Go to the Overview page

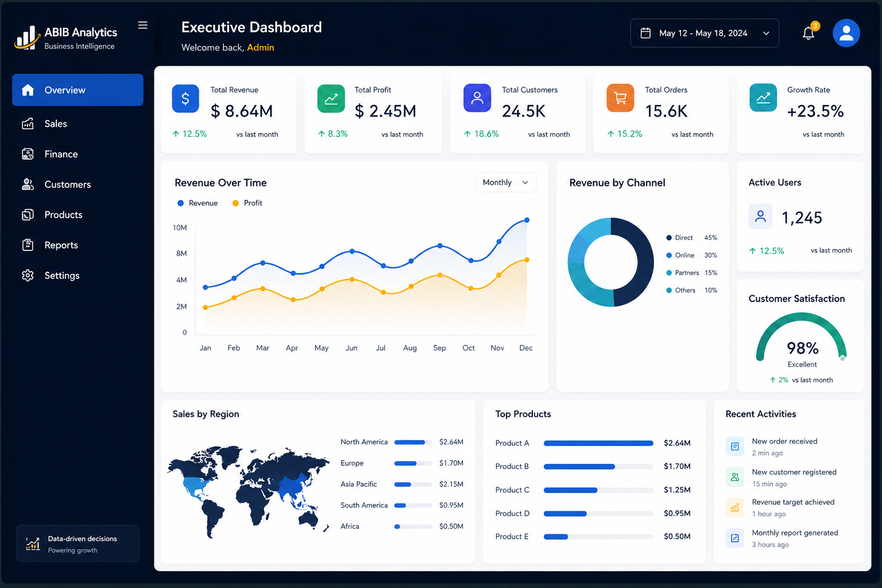point(78,90)
